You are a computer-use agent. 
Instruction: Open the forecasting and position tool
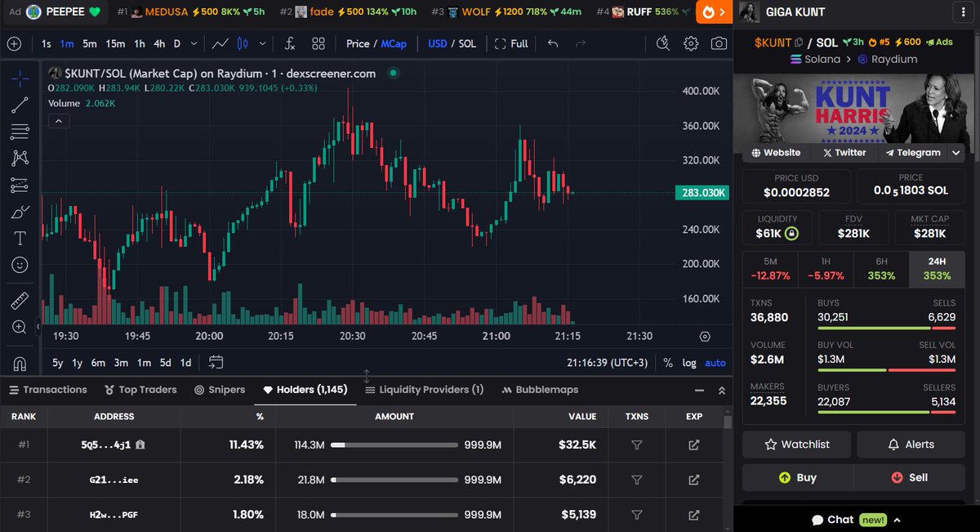(20, 186)
